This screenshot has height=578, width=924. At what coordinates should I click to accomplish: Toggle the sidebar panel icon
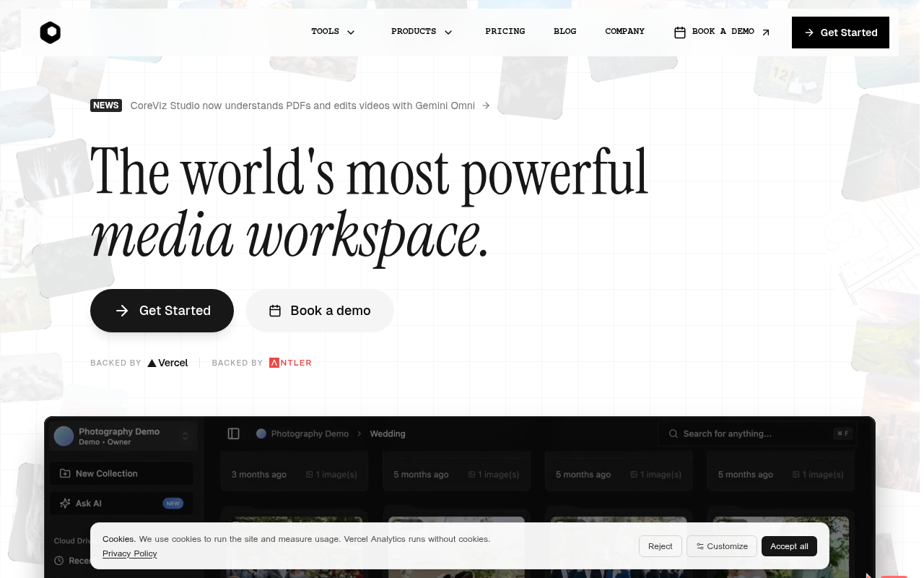pyautogui.click(x=234, y=433)
